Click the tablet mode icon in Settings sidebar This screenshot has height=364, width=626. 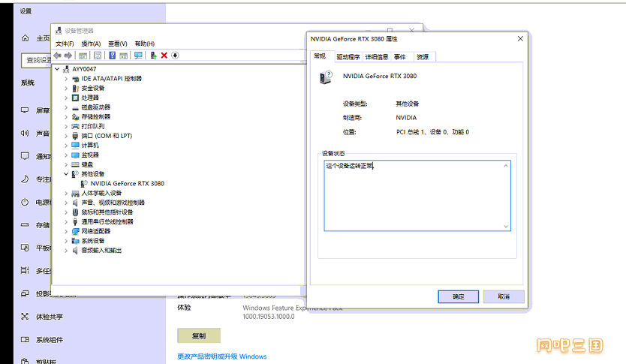tap(25, 248)
